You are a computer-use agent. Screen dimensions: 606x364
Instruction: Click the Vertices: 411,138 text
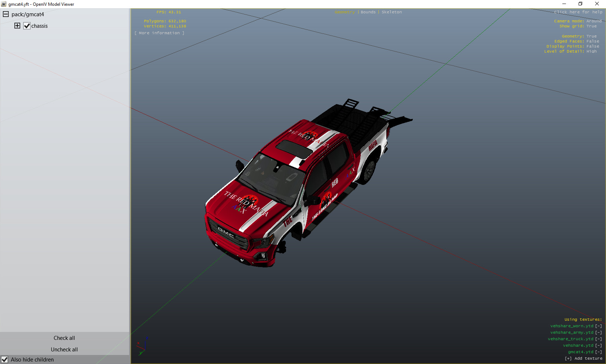165,26
